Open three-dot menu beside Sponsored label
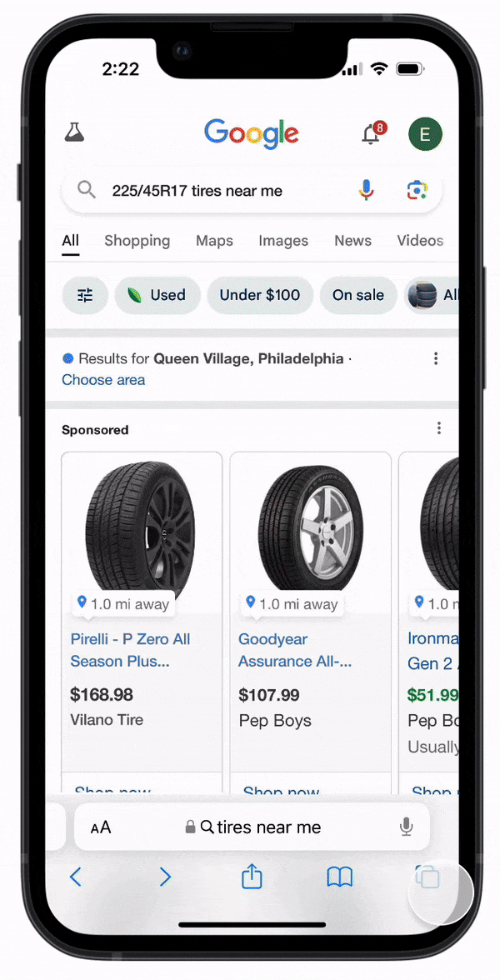The height and width of the screenshot is (980, 500). [438, 428]
